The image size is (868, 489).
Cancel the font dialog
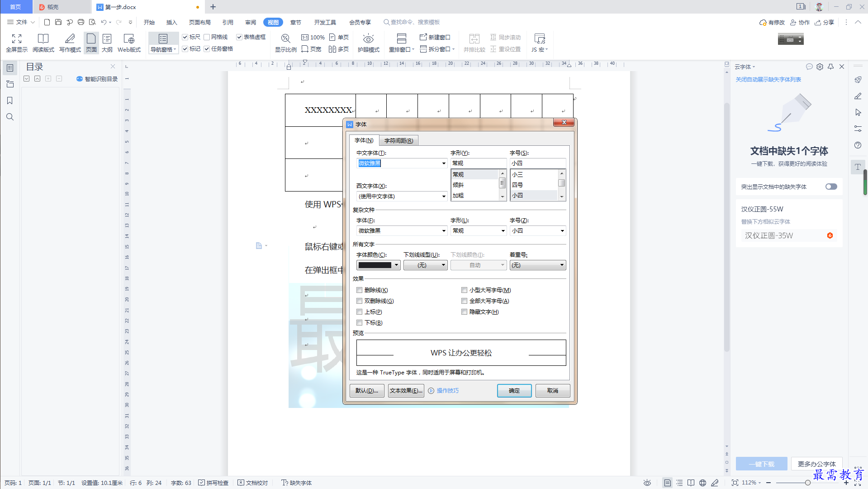point(553,391)
